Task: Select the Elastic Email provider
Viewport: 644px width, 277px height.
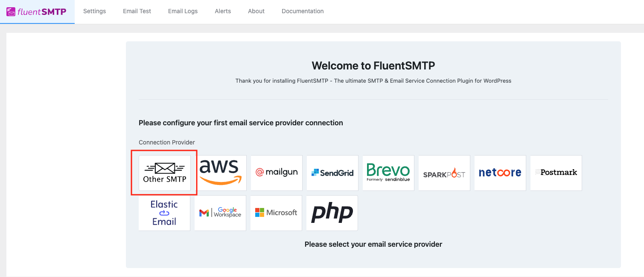Action: click(x=164, y=213)
